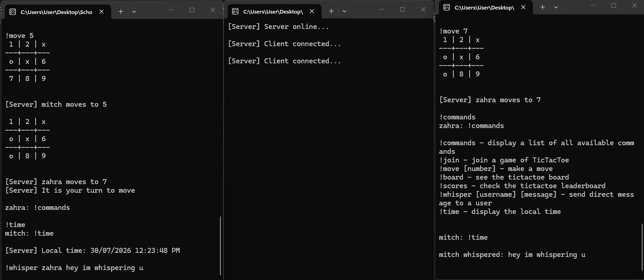Maximize the right terminal window

(x=613, y=5)
